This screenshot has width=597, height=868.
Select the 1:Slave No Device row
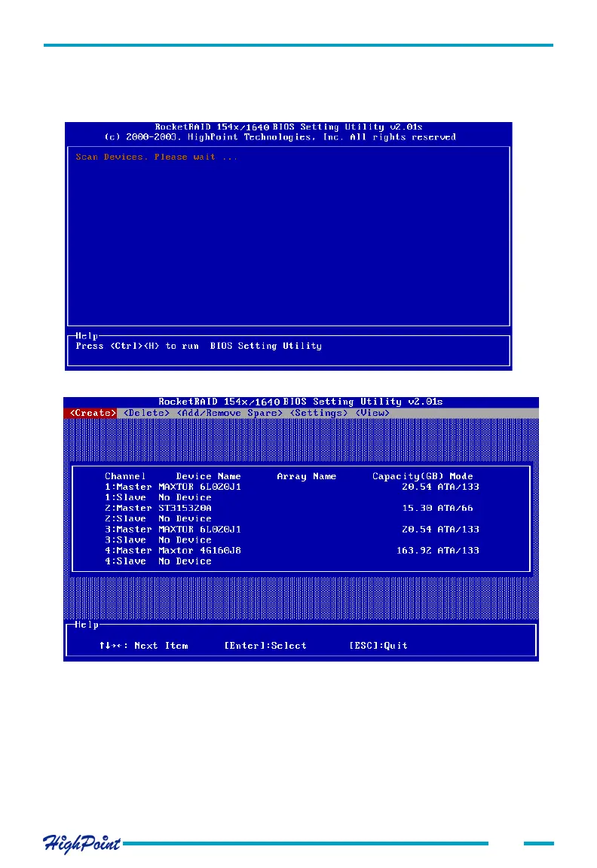[158, 497]
